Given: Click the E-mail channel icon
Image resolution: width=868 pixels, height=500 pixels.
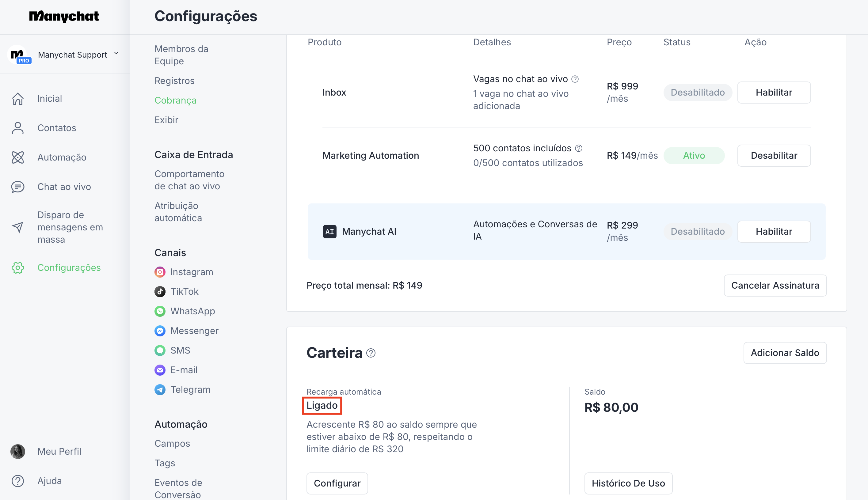Looking at the screenshot, I should click(160, 370).
